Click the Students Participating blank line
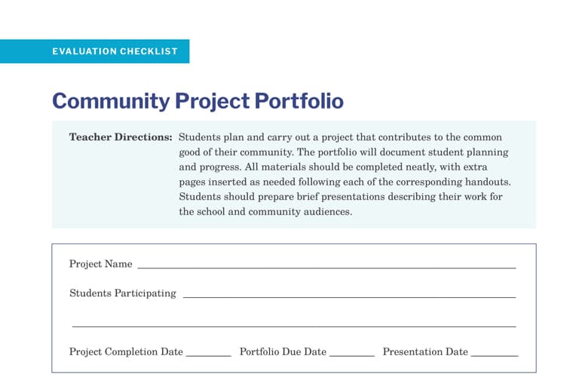Image resolution: width=588 pixels, height=377 pixels. (x=349, y=296)
